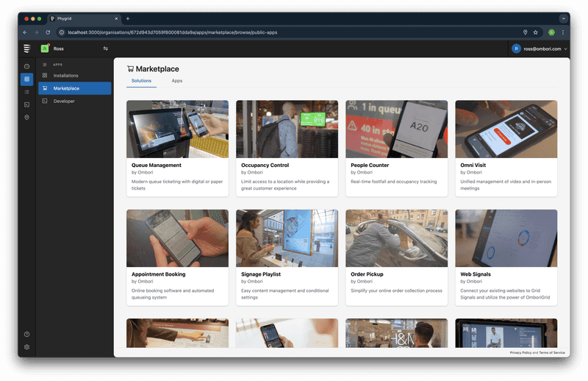Select the Solutions tab
The height and width of the screenshot is (381, 588).
[x=141, y=80]
